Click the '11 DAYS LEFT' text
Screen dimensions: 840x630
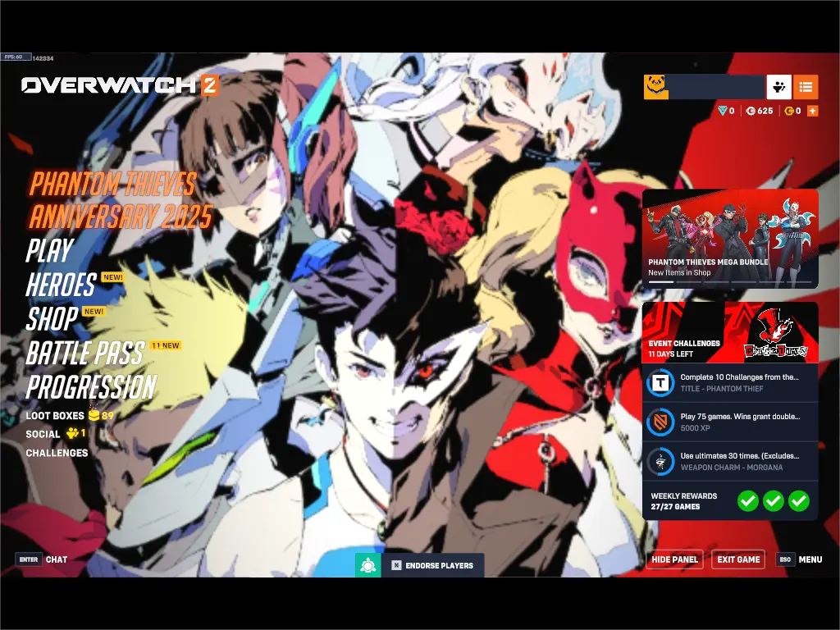pos(671,354)
